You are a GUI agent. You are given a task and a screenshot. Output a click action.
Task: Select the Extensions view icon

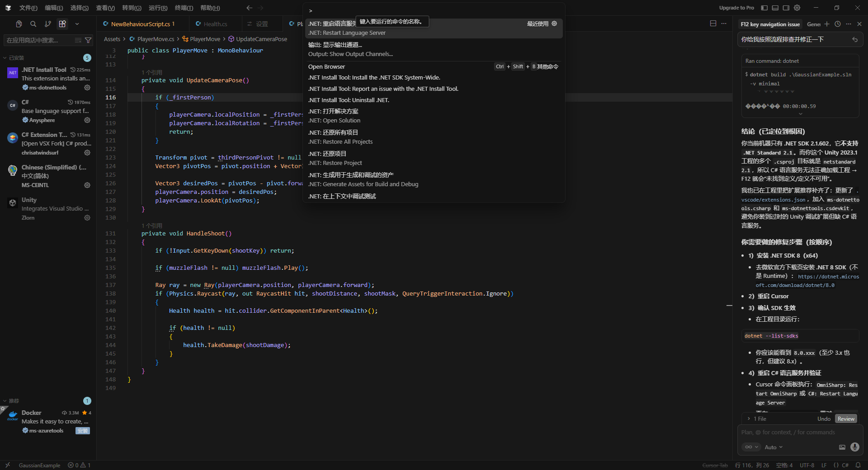tap(62, 24)
